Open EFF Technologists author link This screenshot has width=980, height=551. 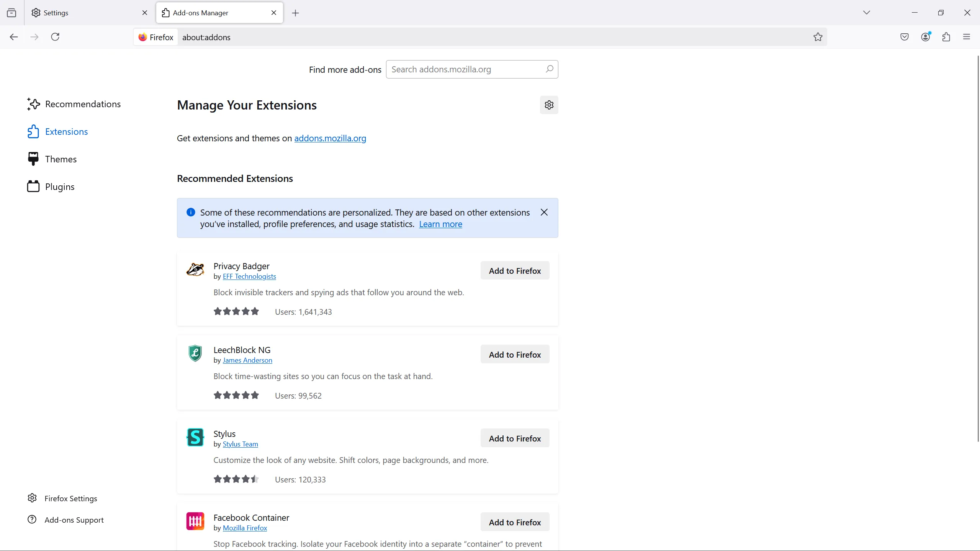249,276
